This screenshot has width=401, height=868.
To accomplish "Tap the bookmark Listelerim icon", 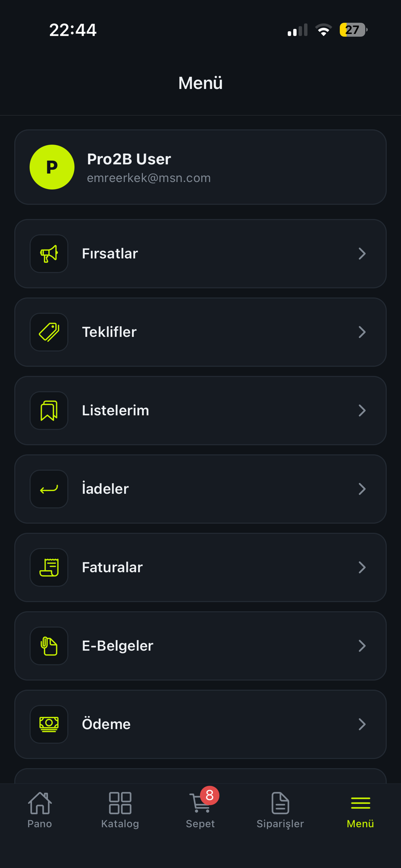I will click(x=49, y=410).
